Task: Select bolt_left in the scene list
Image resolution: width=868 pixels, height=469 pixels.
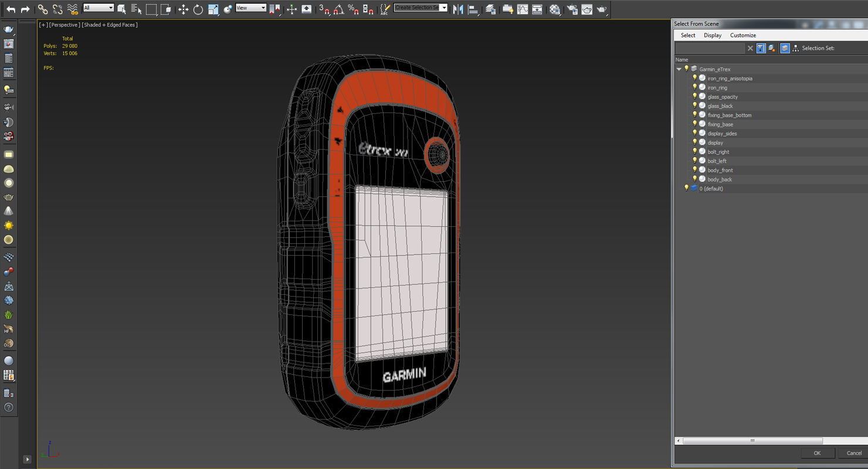Action: (717, 161)
